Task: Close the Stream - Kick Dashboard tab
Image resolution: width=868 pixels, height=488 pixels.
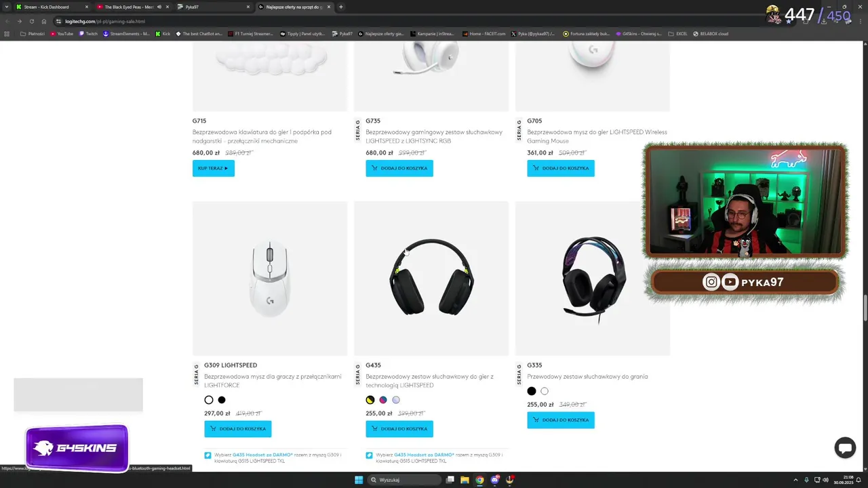Action: point(87,7)
